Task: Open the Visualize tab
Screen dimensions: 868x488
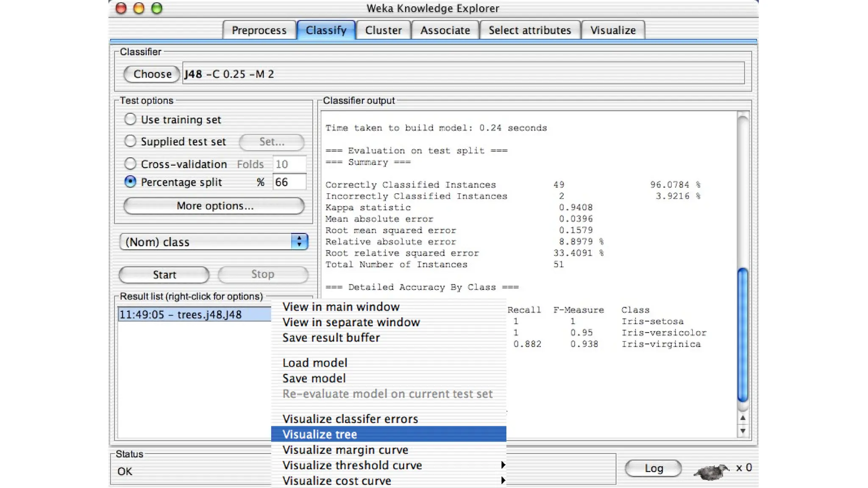Action: click(613, 30)
